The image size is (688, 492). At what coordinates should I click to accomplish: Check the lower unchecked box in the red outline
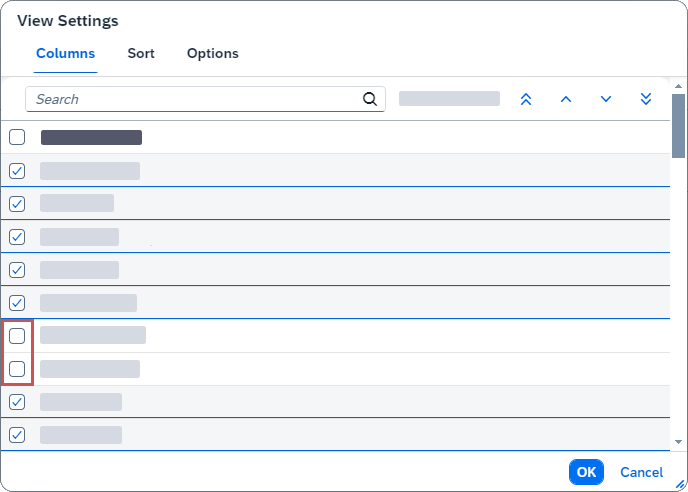click(x=17, y=369)
